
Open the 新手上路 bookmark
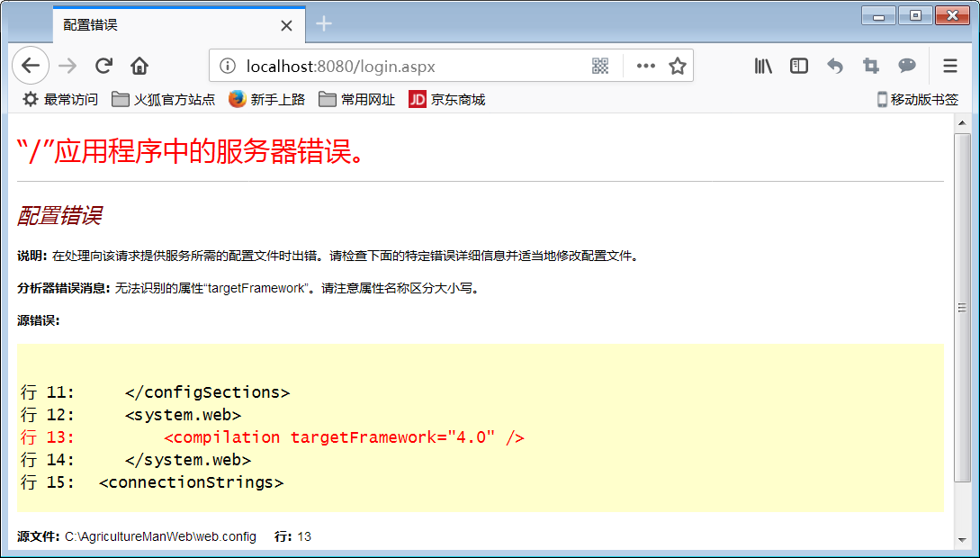[267, 99]
